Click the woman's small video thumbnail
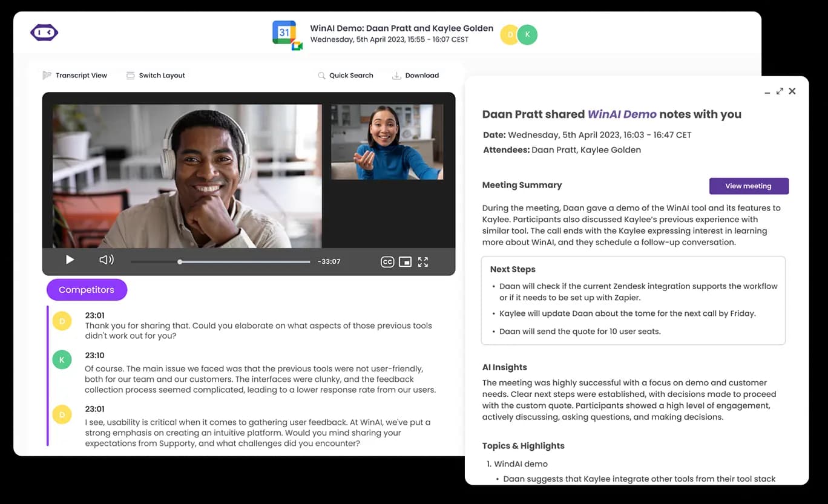The height and width of the screenshot is (504, 828). (x=387, y=142)
